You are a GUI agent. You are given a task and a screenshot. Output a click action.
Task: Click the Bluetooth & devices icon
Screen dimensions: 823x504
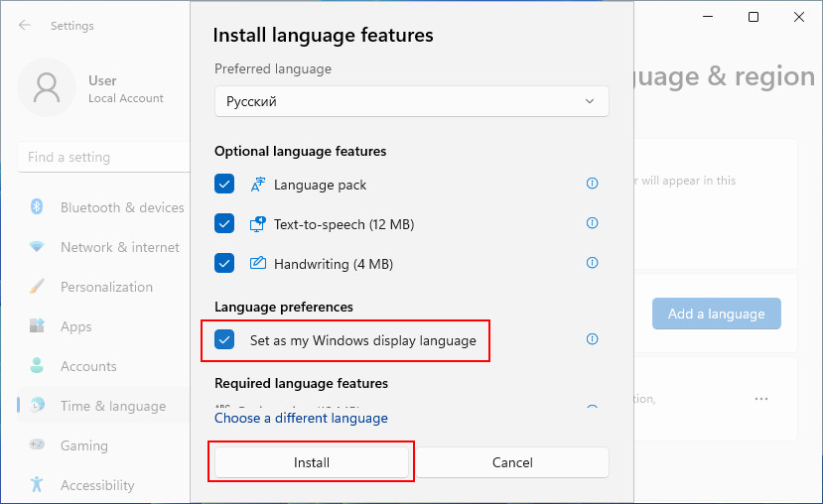37,207
